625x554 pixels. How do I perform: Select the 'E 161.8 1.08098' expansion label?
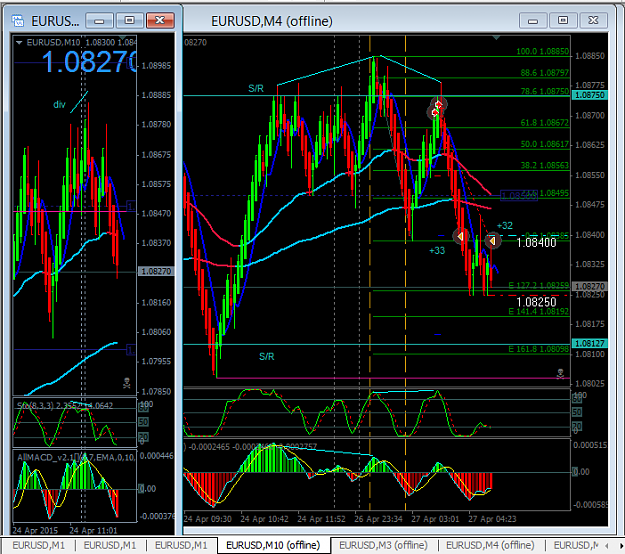(x=539, y=349)
